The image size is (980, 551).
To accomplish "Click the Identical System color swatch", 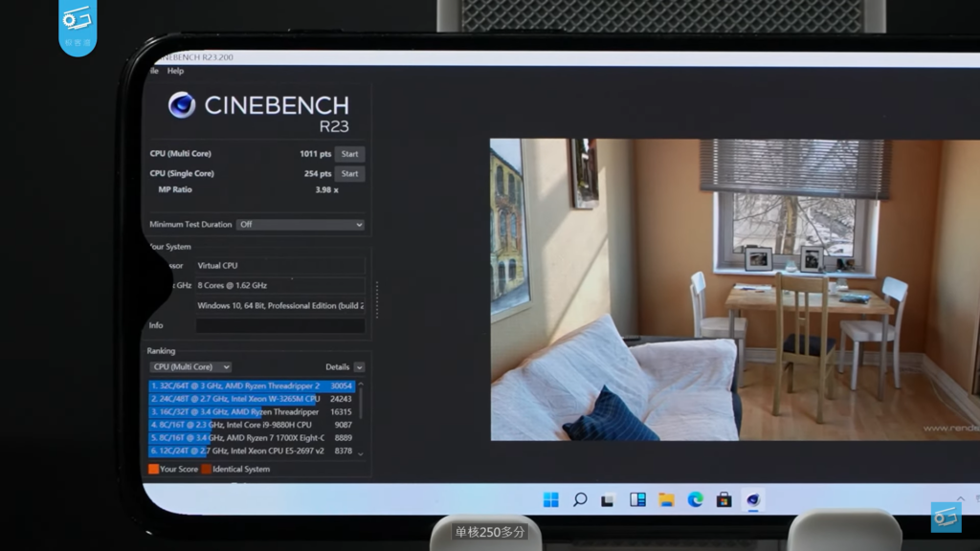I will pyautogui.click(x=206, y=469).
